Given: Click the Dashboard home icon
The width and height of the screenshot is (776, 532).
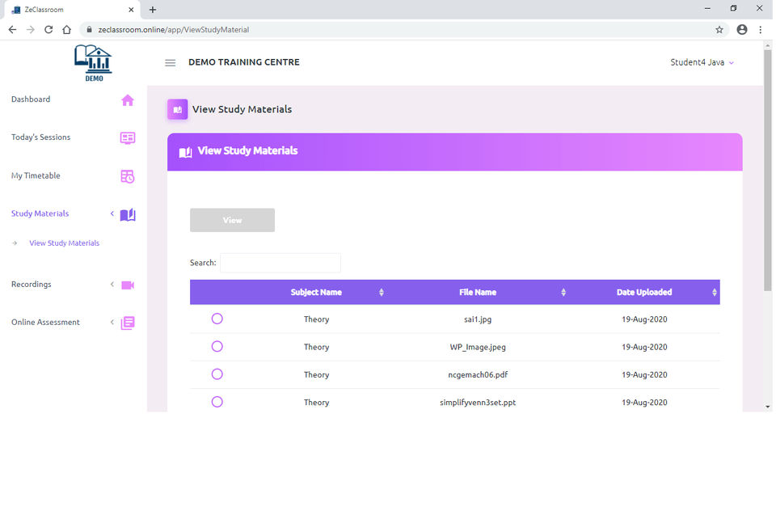Looking at the screenshot, I should [x=128, y=100].
